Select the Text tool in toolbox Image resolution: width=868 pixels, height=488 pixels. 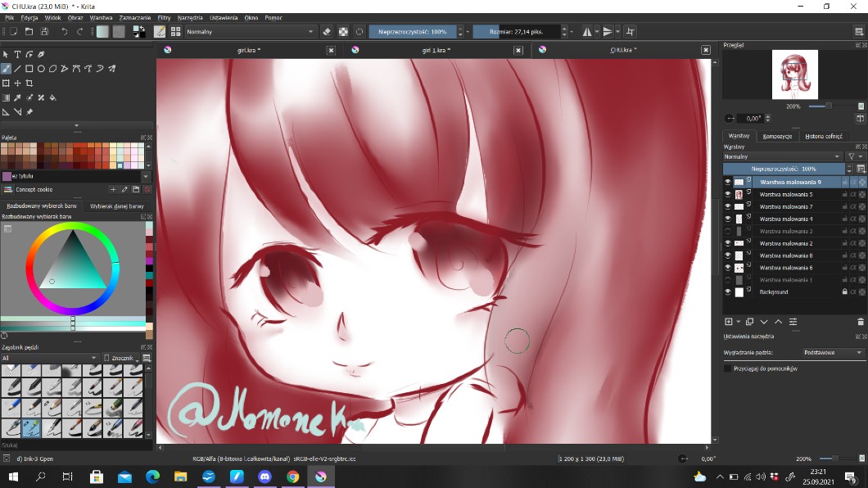(17, 55)
